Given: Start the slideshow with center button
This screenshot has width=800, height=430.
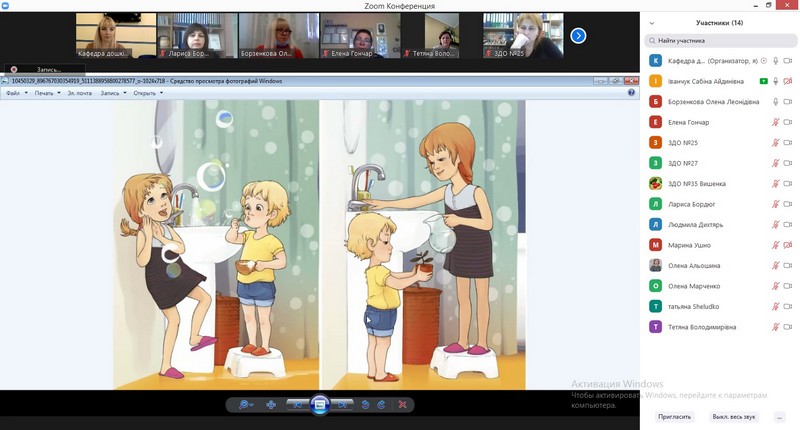Looking at the screenshot, I should click(320, 404).
